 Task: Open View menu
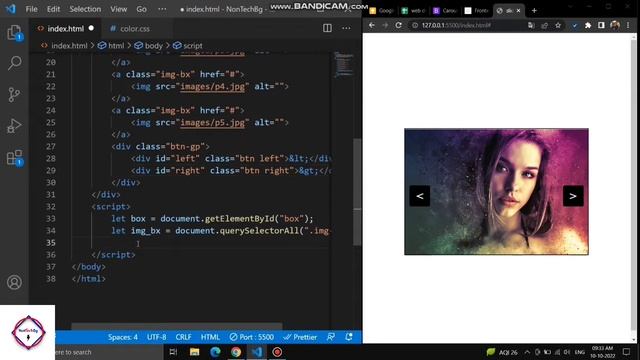click(x=118, y=9)
